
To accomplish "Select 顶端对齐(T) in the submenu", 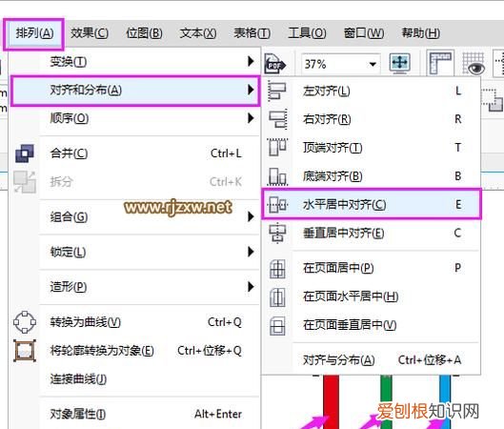I will point(372,148).
